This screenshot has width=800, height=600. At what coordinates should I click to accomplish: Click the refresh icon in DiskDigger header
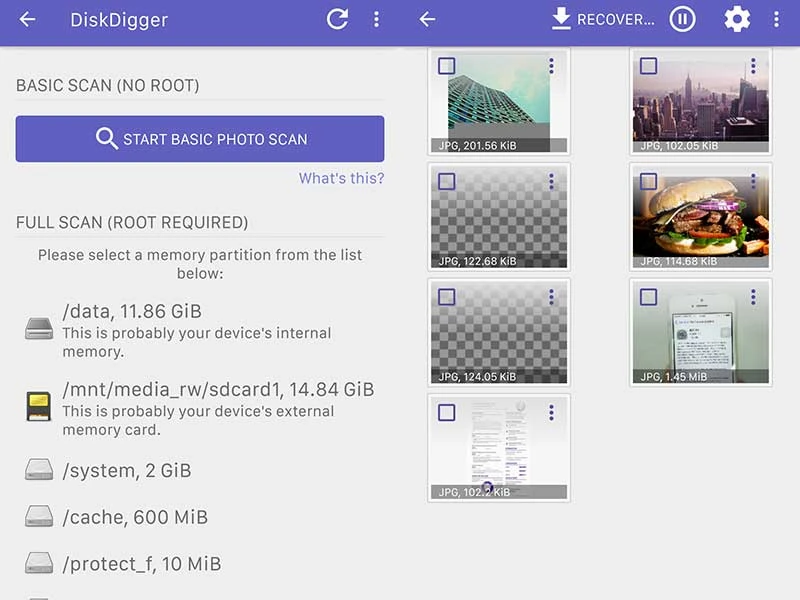pyautogui.click(x=338, y=20)
